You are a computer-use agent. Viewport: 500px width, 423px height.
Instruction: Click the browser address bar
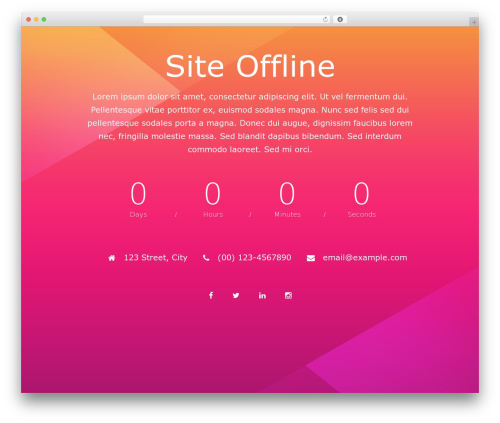pos(237,19)
